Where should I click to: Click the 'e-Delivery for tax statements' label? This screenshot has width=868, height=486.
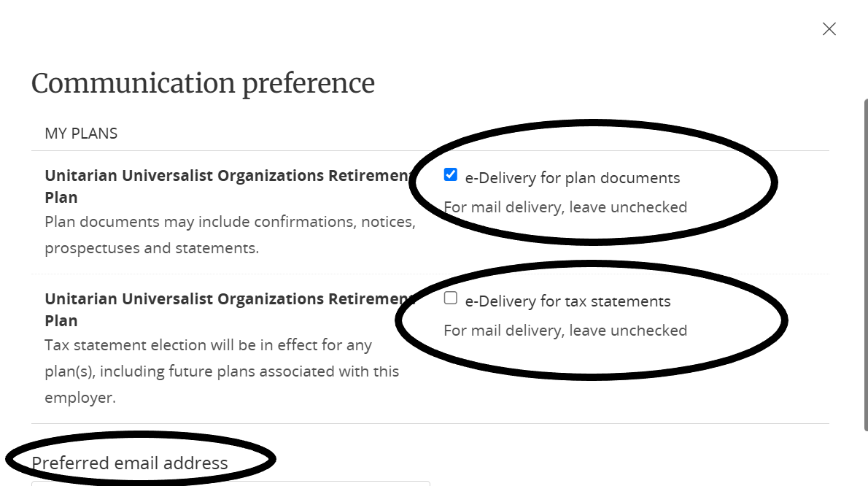[567, 301]
